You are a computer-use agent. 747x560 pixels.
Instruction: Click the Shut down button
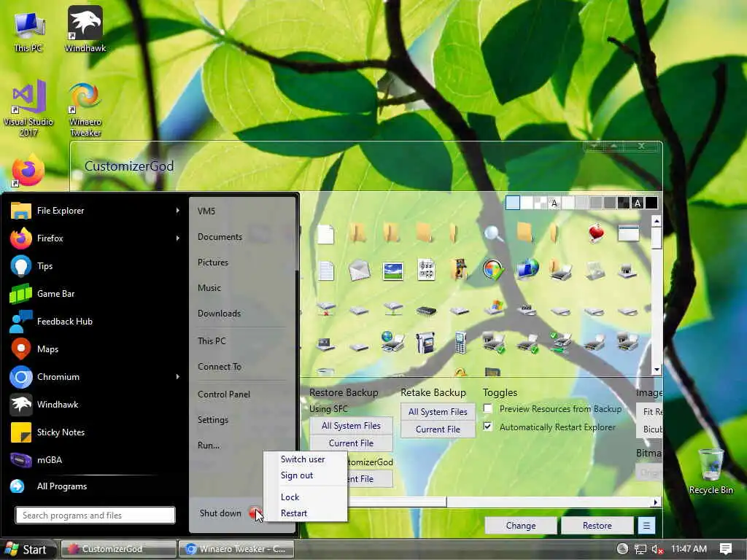point(220,513)
